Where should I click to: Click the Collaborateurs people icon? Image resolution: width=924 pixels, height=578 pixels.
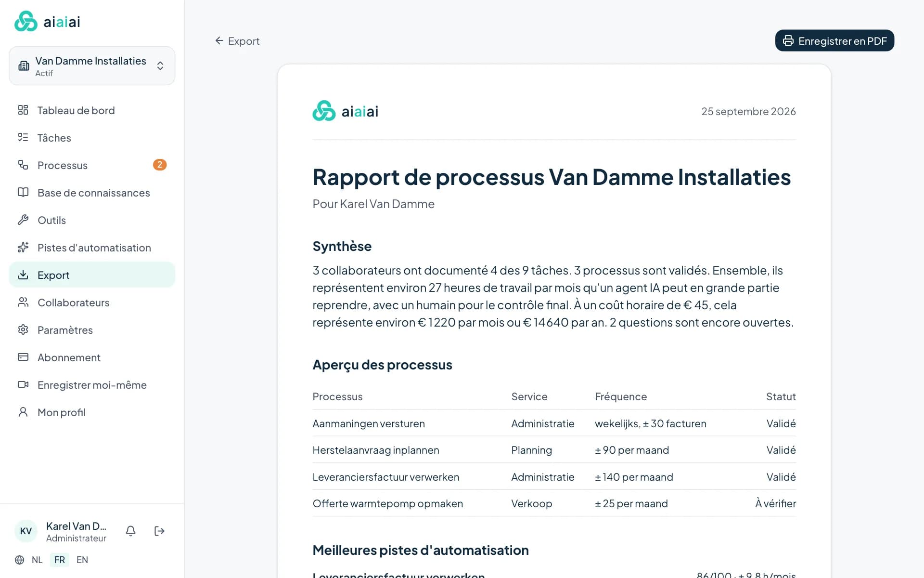23,302
